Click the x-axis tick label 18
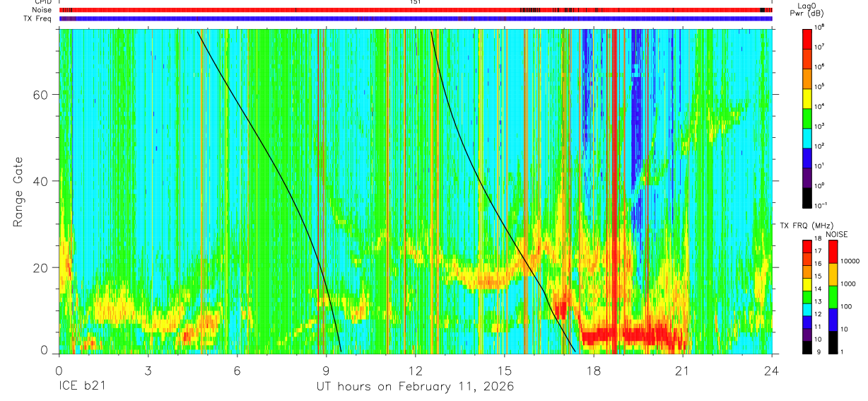The height and width of the screenshot is (401, 868). click(594, 370)
